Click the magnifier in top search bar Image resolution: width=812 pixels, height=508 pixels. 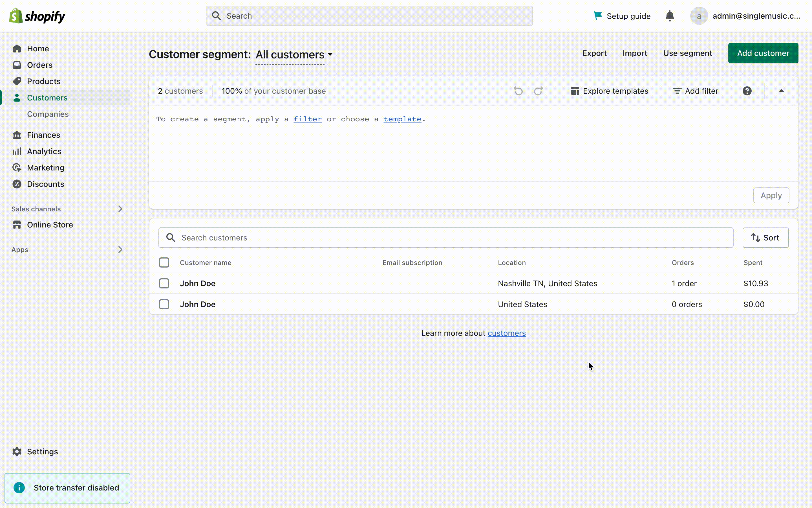tap(217, 16)
